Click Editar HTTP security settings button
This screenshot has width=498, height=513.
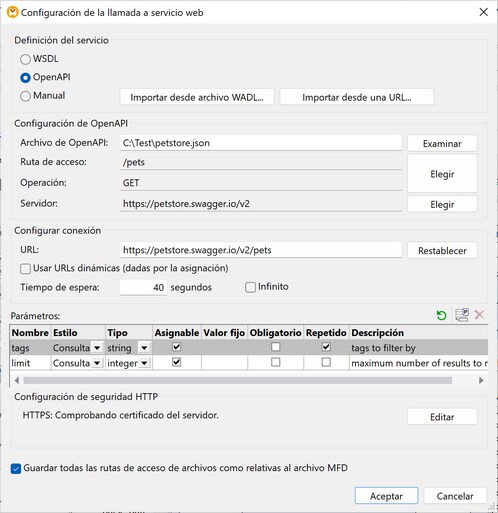(442, 417)
